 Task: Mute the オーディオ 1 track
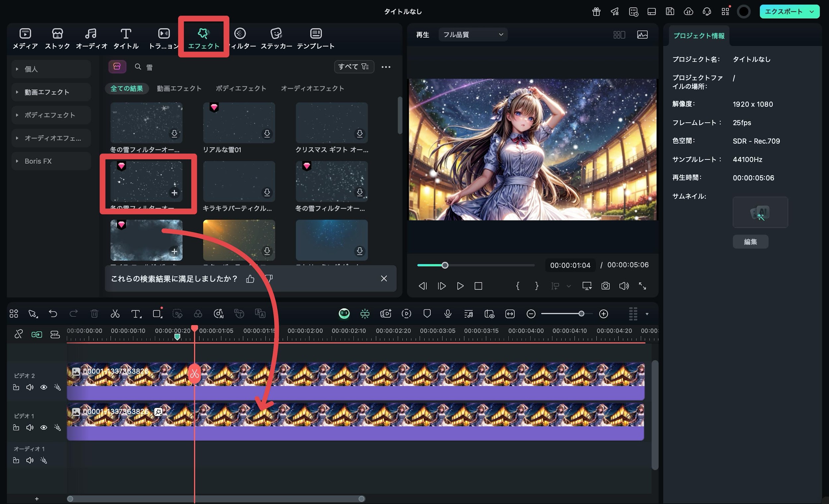coord(30,460)
